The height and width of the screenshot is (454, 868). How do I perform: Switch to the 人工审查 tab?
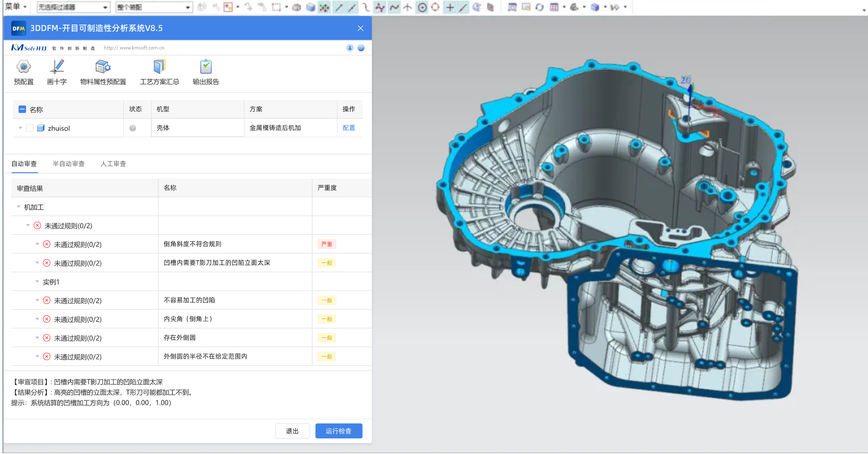tap(113, 164)
